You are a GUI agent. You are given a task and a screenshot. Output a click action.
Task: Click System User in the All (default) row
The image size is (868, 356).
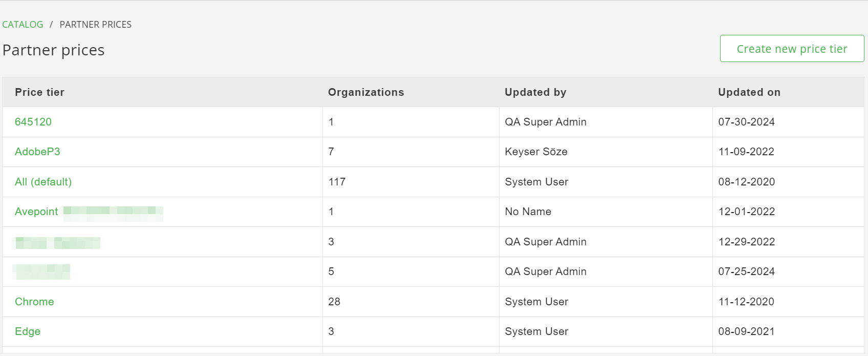point(536,182)
